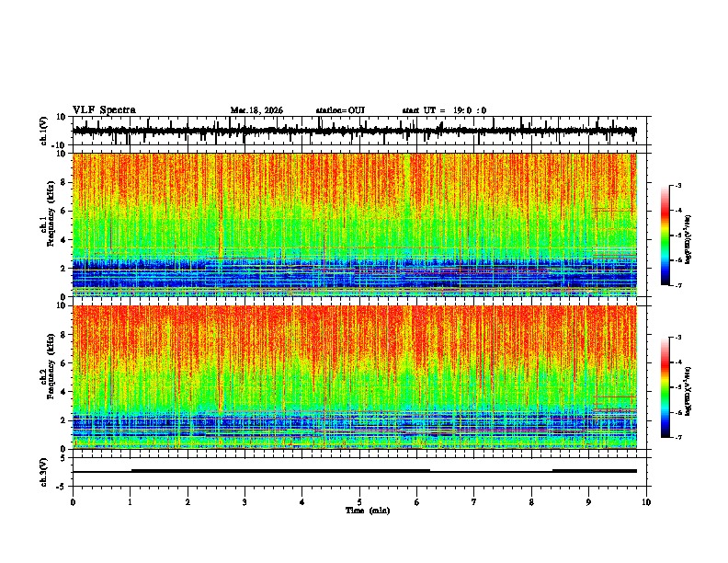
Task: Click the "8" kHz tick on ch.1 spectrogram axis
Action: point(64,182)
